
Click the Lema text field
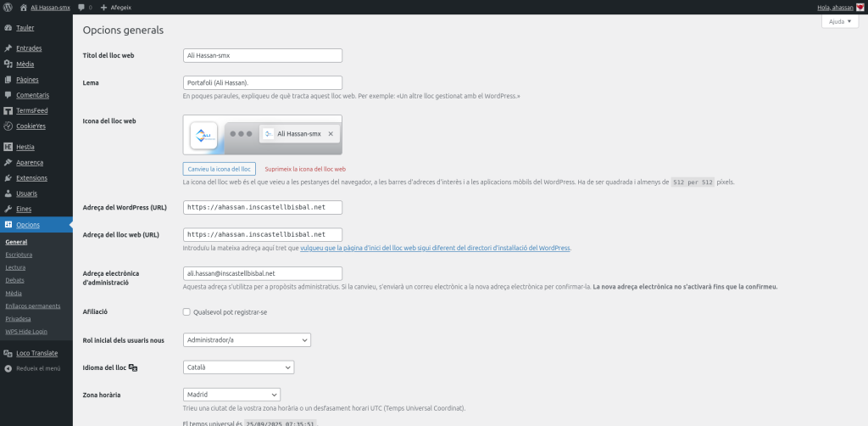point(262,82)
